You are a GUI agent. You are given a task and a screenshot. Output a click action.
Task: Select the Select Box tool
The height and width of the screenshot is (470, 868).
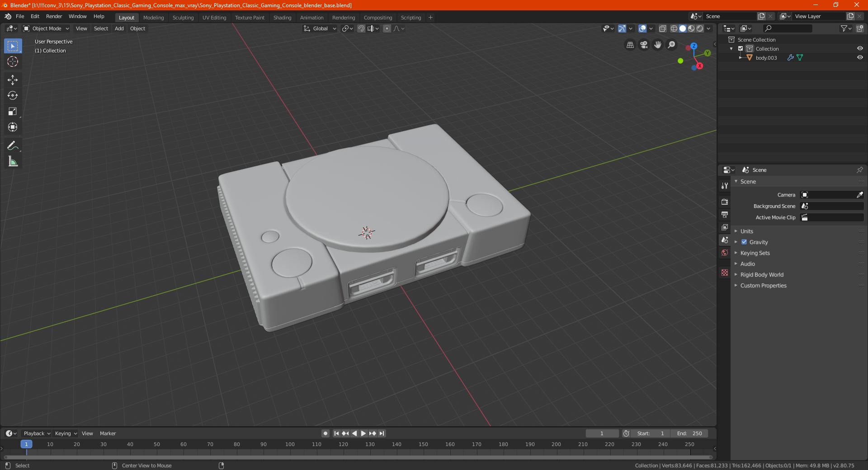(x=13, y=46)
